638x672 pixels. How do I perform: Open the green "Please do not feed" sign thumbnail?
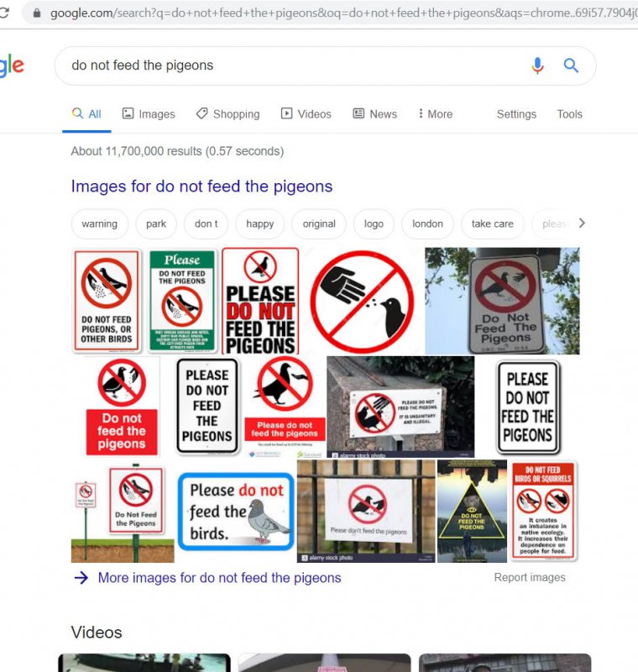(182, 301)
